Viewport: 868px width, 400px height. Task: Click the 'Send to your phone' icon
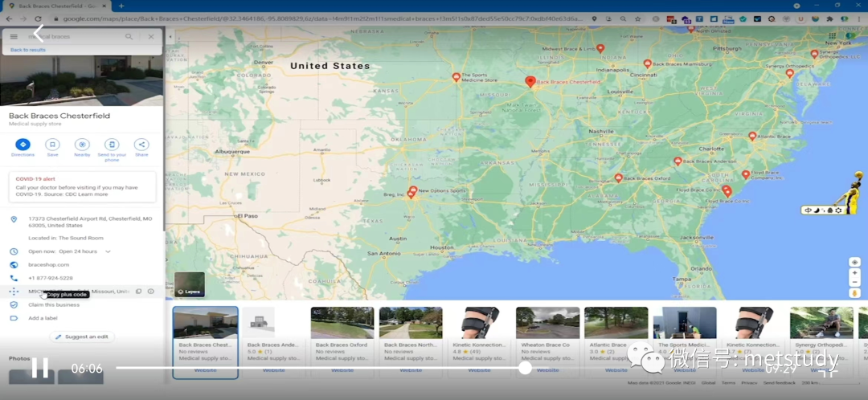point(112,145)
